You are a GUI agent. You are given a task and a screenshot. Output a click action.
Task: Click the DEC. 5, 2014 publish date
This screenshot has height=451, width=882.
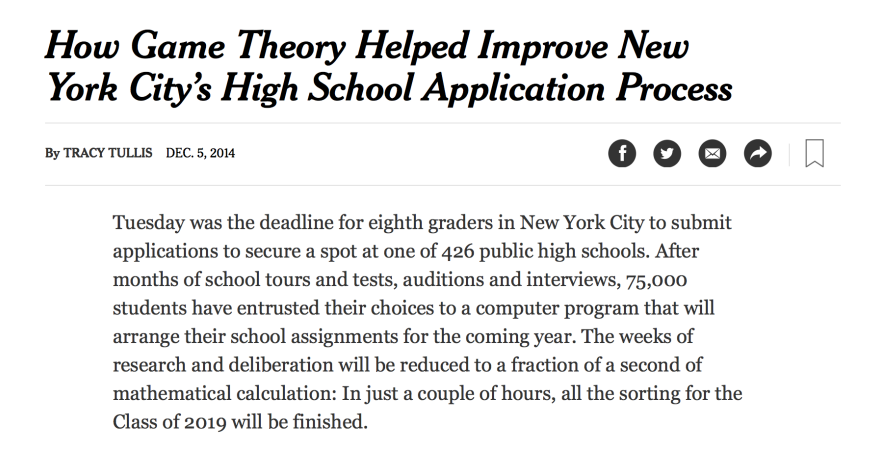click(x=200, y=153)
